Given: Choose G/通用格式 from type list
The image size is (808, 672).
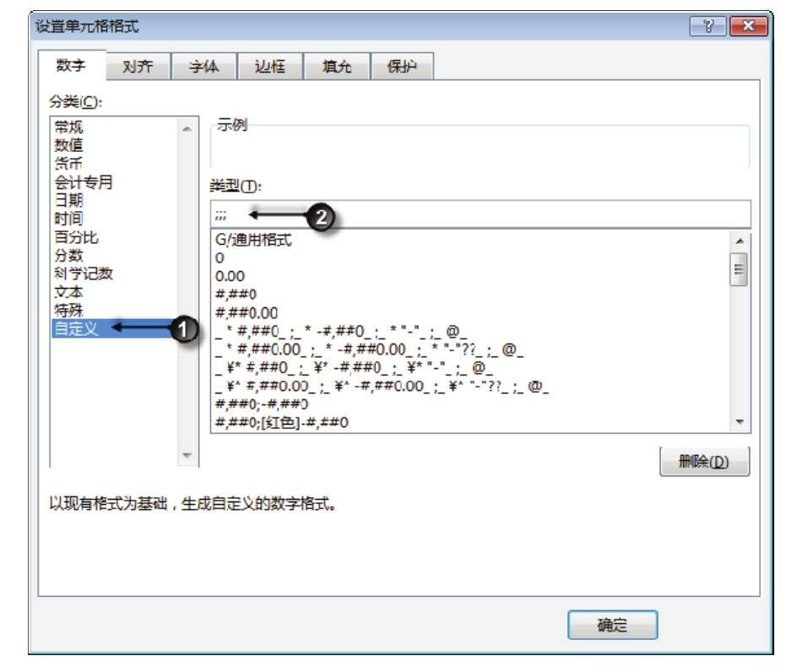Looking at the screenshot, I should click(x=253, y=241).
